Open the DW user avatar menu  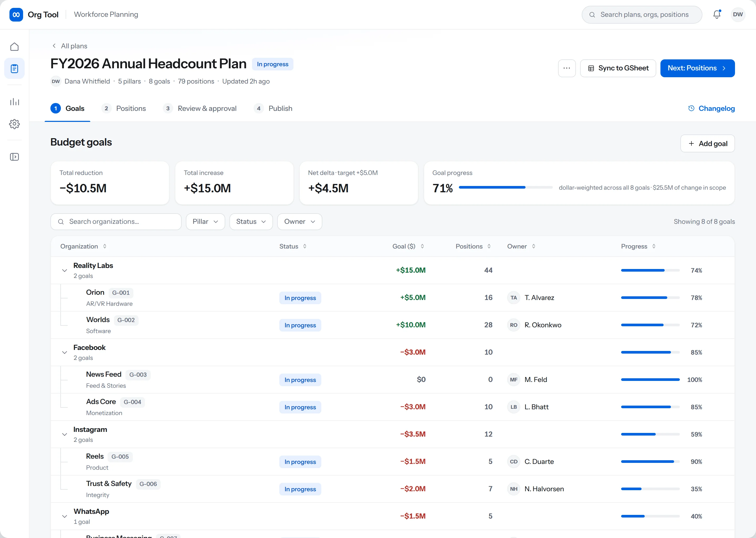coord(738,14)
